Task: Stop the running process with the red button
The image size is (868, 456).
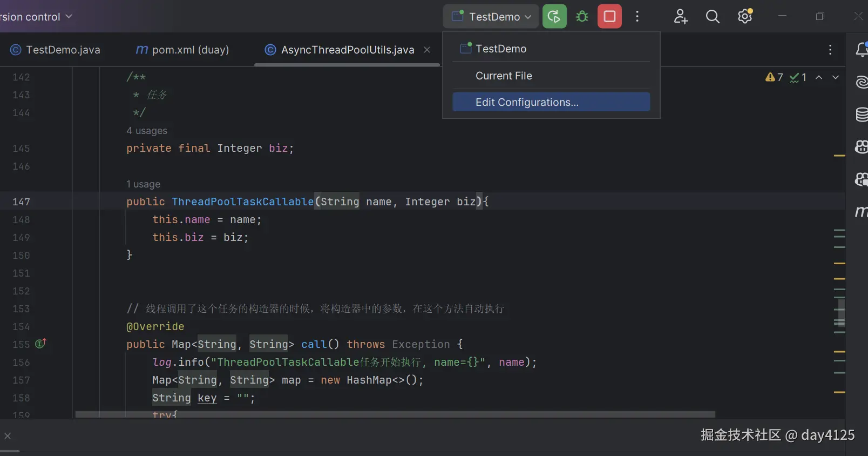Action: pyautogui.click(x=609, y=16)
